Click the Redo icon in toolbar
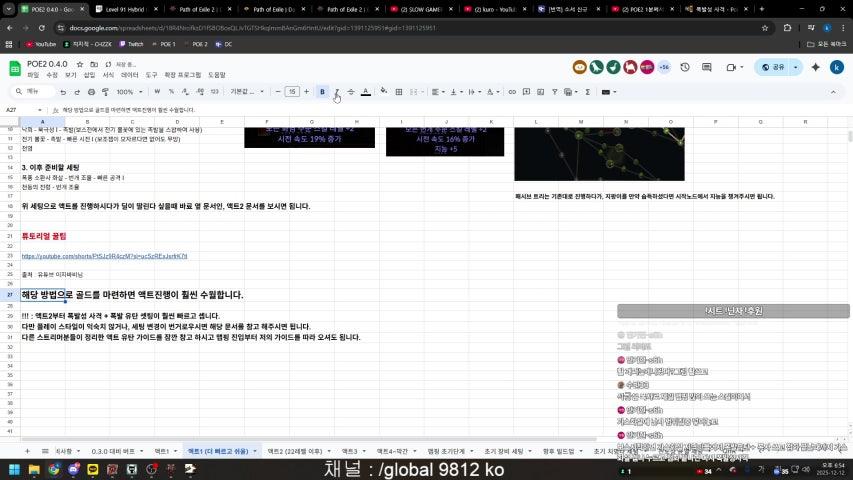Image resolution: width=853 pixels, height=480 pixels. tap(76, 92)
